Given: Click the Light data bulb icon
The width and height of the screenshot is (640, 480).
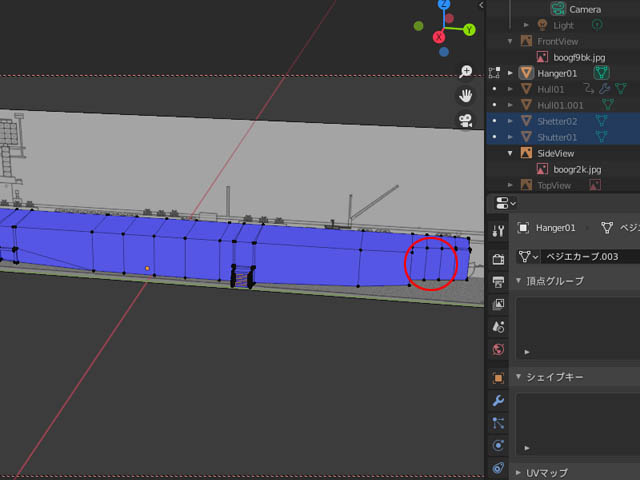Looking at the screenshot, I should pos(597,25).
